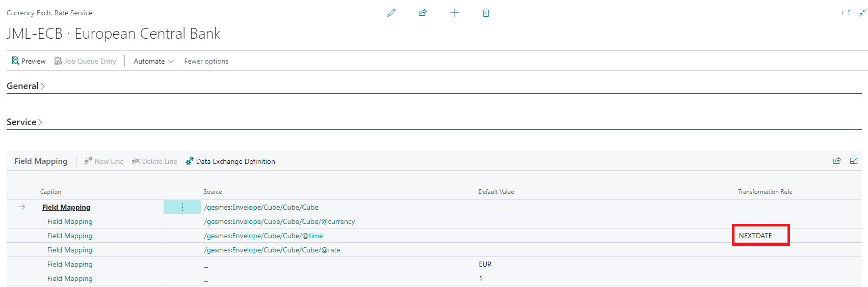Click the Transformation Rule column header
Viewport: 868px width, 287px height.
765,192
